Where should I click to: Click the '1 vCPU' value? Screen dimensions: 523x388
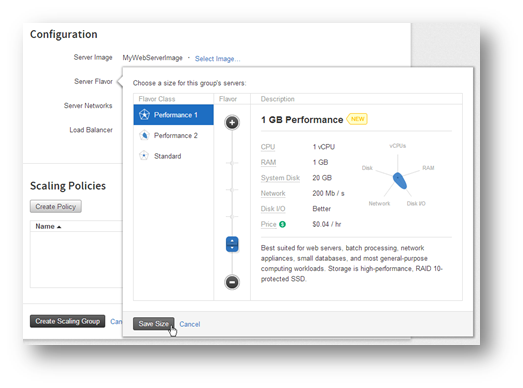[x=324, y=147]
